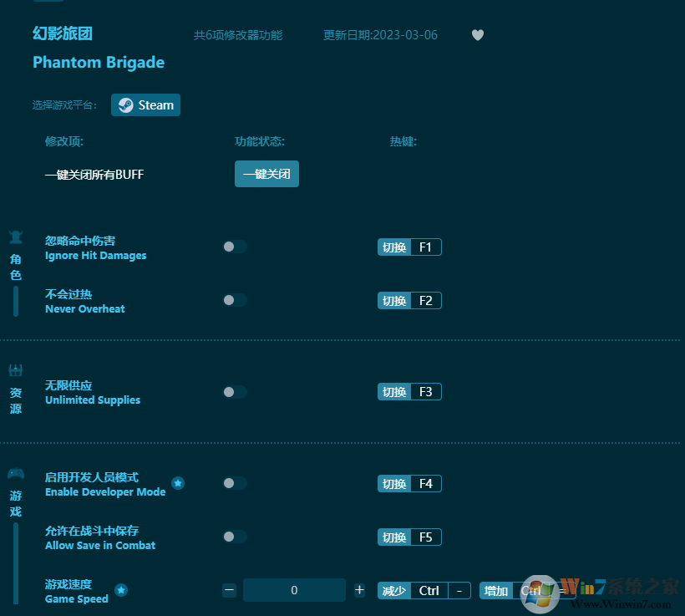Click the star icon next to Enable Developer Mode
Screen dimensions: 685x616
point(177,482)
